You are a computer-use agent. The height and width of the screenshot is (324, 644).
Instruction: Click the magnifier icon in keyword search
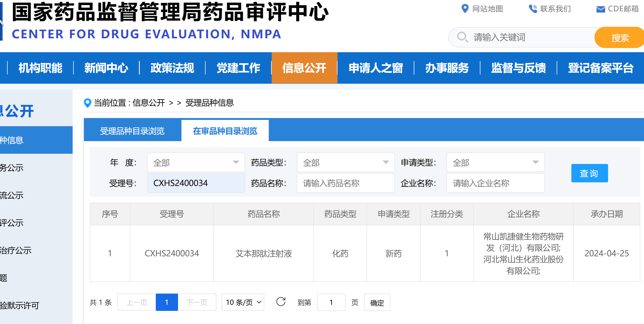[x=462, y=37]
